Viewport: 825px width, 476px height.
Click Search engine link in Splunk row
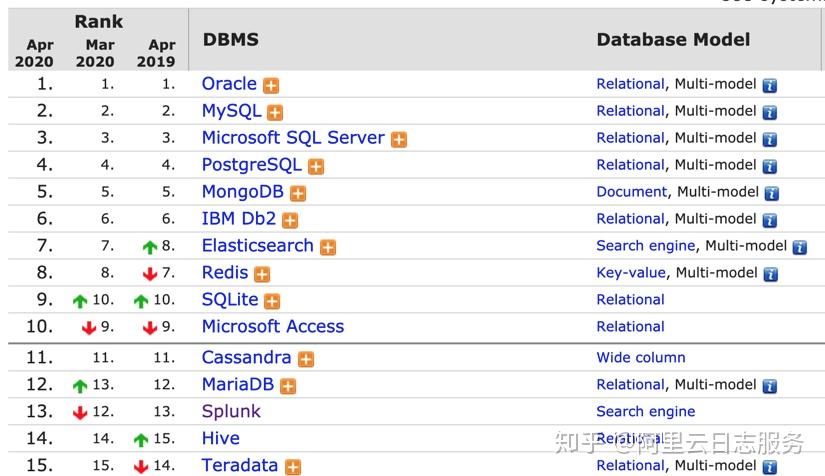click(x=645, y=411)
